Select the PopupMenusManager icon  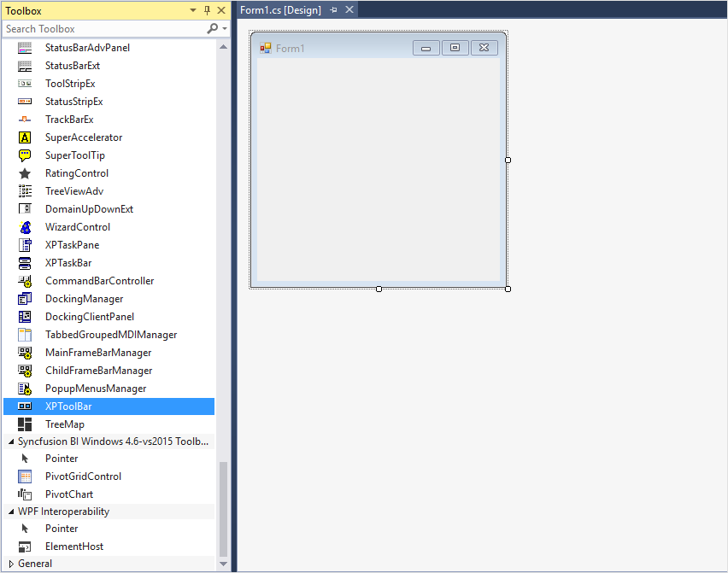point(25,389)
